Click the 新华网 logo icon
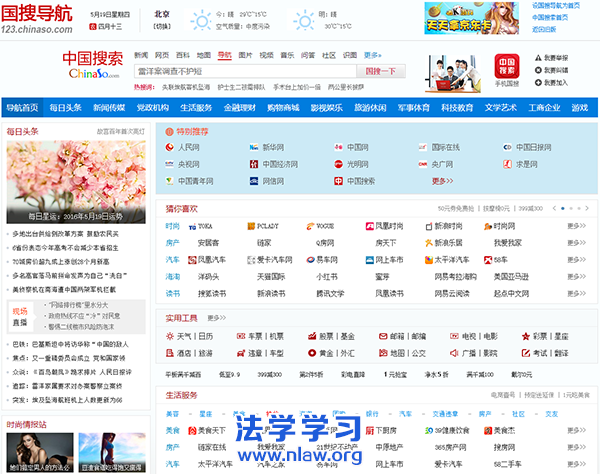Viewport: 600px width, 474px height. point(254,147)
